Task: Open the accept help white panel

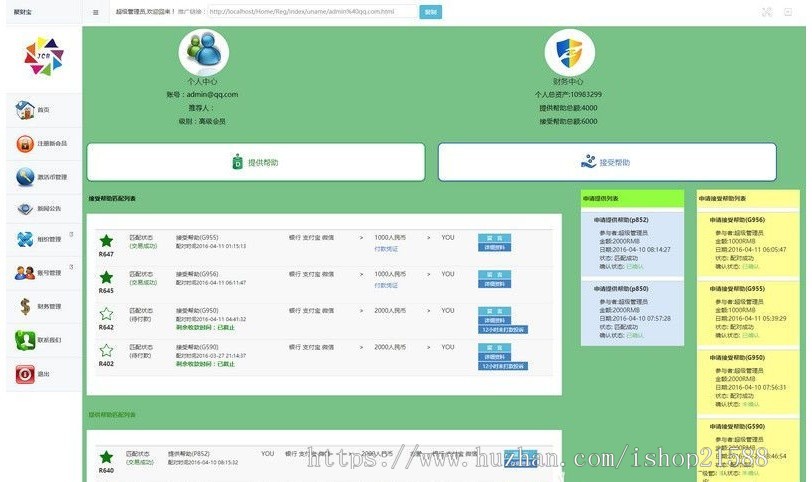Action: point(607,162)
